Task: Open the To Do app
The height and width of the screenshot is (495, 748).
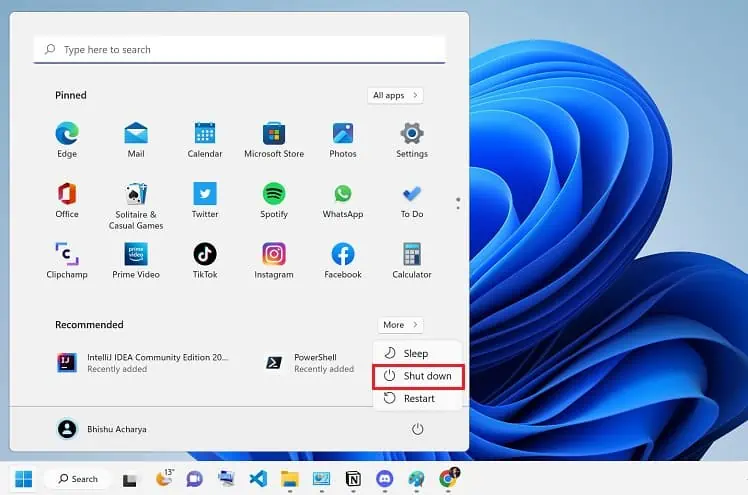Action: (412, 200)
